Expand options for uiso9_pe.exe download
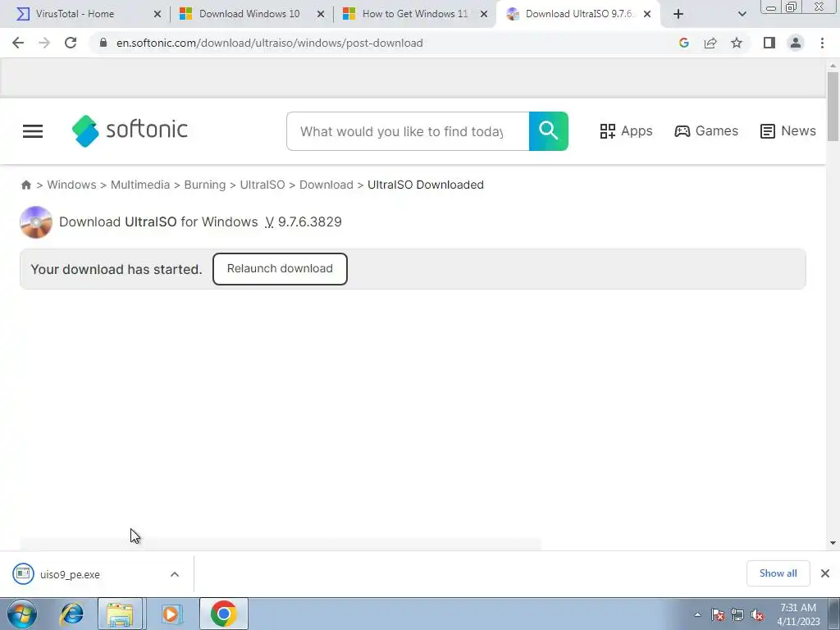The image size is (840, 630). [175, 574]
